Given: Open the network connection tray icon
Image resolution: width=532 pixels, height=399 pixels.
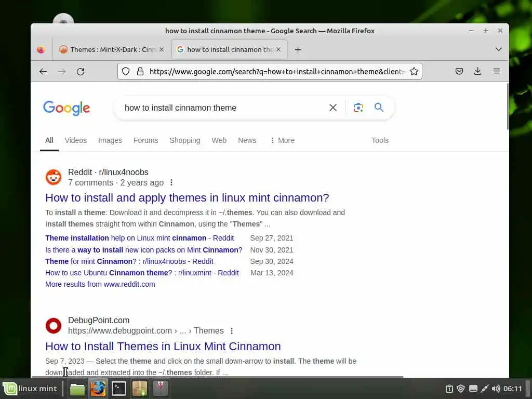Looking at the screenshot, I should (485, 389).
